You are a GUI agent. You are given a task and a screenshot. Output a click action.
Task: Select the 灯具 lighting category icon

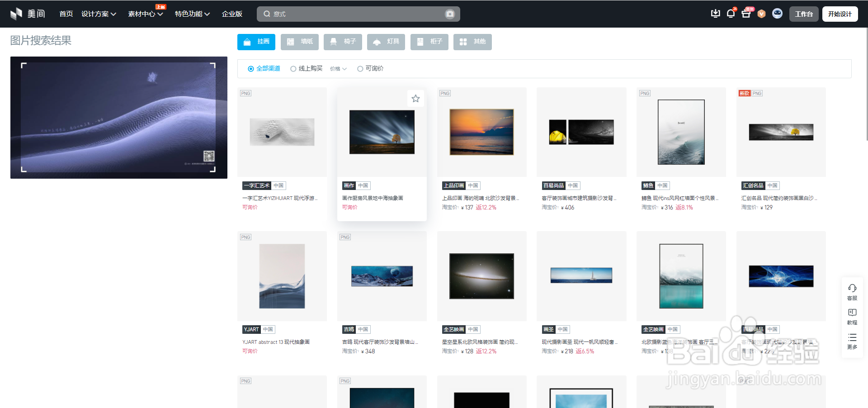point(377,42)
